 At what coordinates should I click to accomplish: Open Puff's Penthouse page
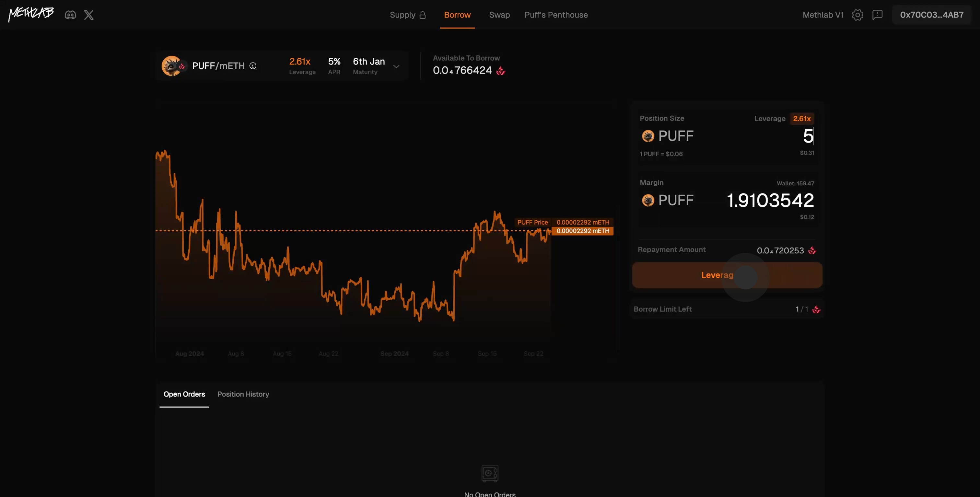[x=556, y=15]
